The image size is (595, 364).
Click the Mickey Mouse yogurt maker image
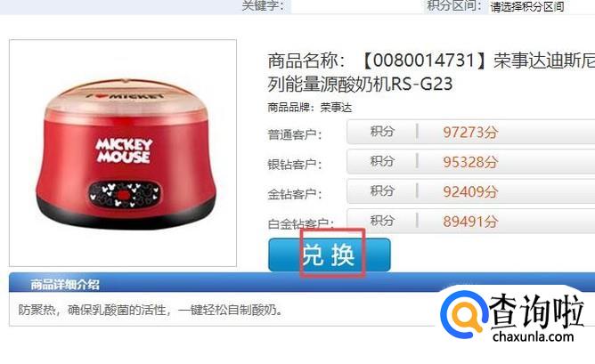tap(123, 153)
